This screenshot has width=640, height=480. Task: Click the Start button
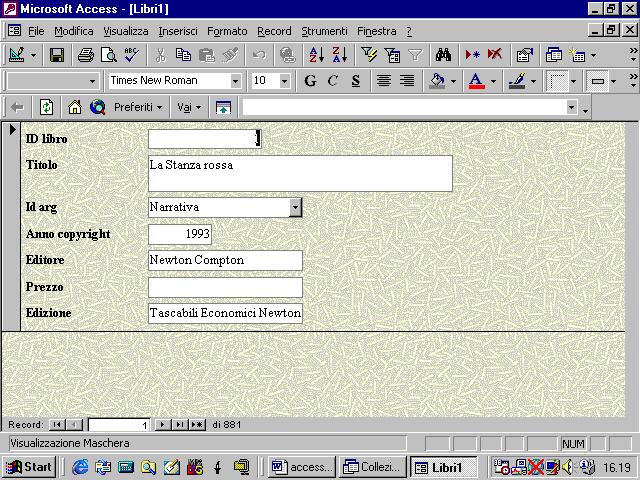point(29,467)
